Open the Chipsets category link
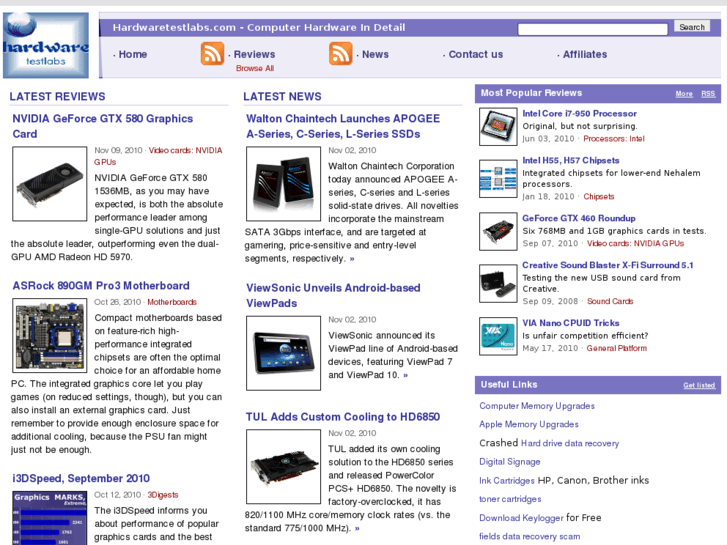Image resolution: width=727 pixels, height=545 pixels. [599, 197]
